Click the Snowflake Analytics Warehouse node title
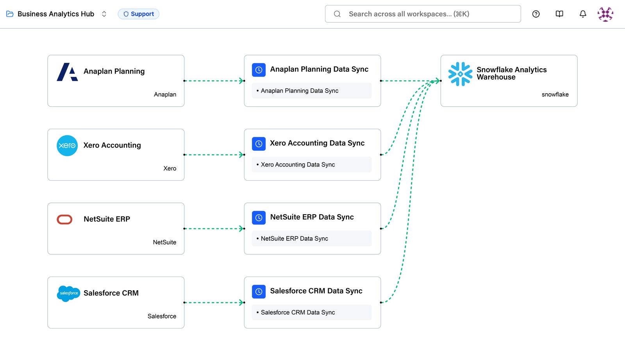Image resolution: width=625 pixels, height=364 pixels. (511, 73)
